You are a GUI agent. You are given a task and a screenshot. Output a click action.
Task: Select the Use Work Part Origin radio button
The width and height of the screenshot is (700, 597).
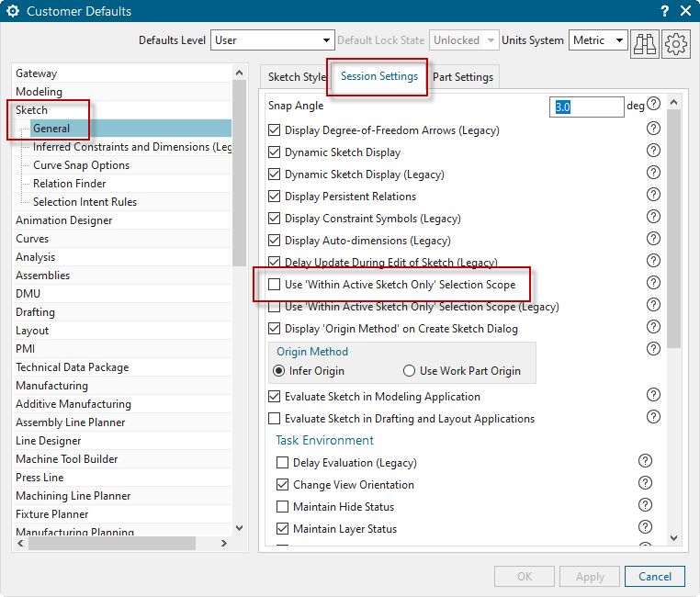pos(410,371)
